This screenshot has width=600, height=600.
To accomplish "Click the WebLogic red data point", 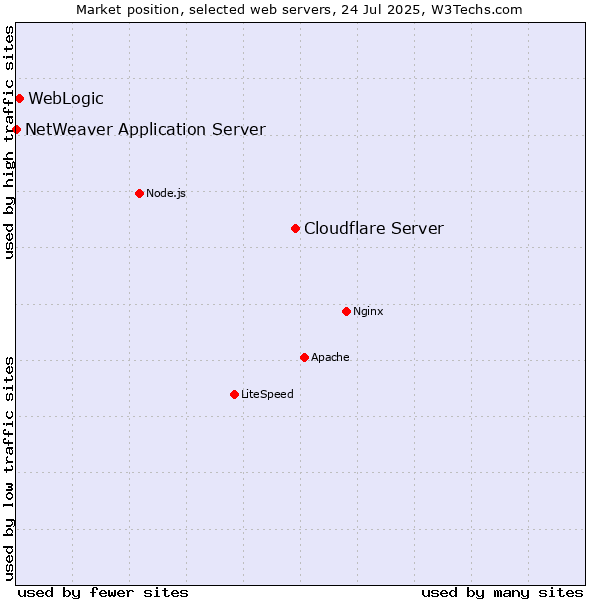I will [x=20, y=99].
